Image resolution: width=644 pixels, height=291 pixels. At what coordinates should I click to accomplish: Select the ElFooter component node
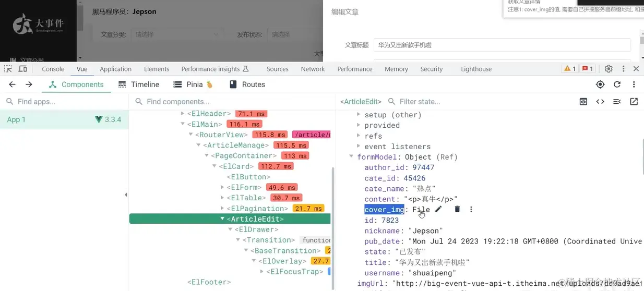[x=209, y=282]
